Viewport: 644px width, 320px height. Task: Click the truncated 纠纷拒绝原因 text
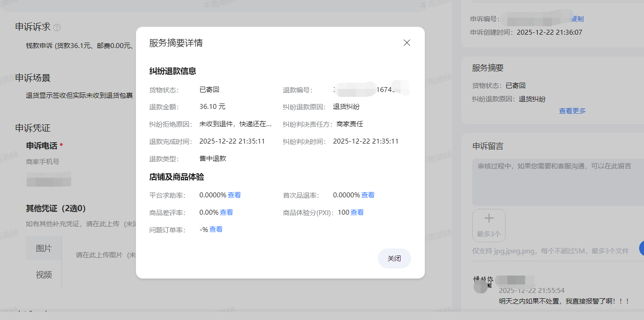(x=235, y=124)
